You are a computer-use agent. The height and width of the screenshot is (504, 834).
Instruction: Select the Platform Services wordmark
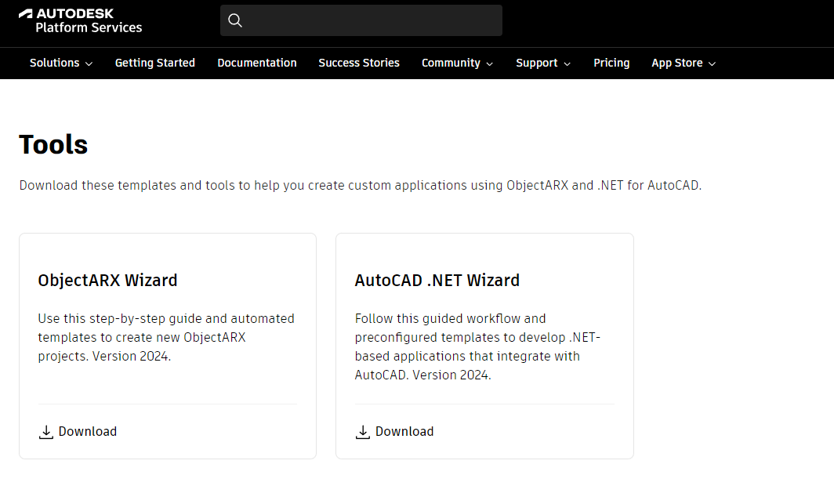pos(89,26)
